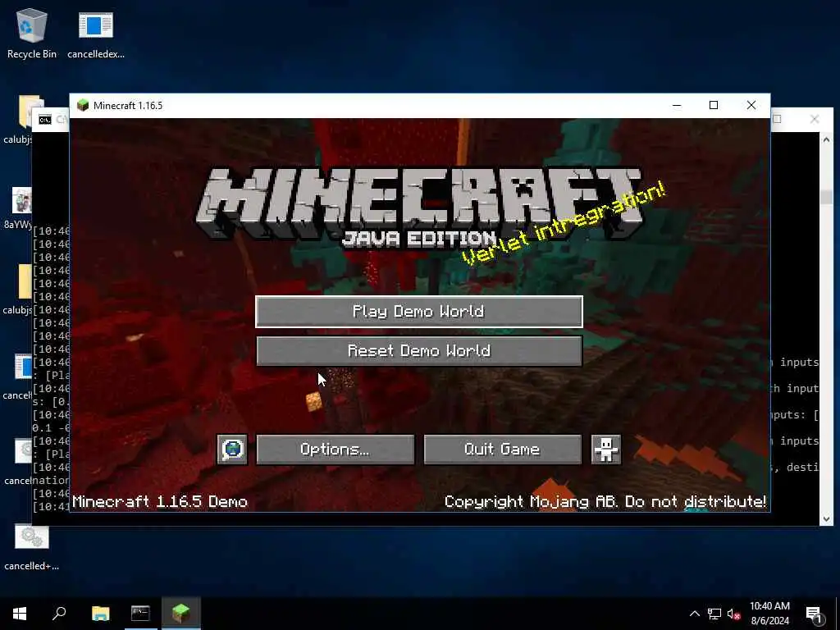Open accessibility settings via the figure icon
The width and height of the screenshot is (840, 630).
(606, 449)
